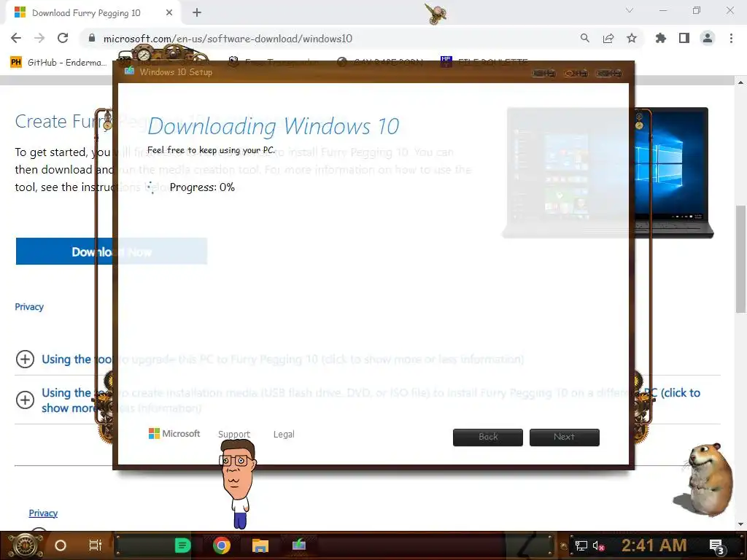The width and height of the screenshot is (747, 560).
Task: Click the cartoon man with glasses character
Action: (237, 483)
